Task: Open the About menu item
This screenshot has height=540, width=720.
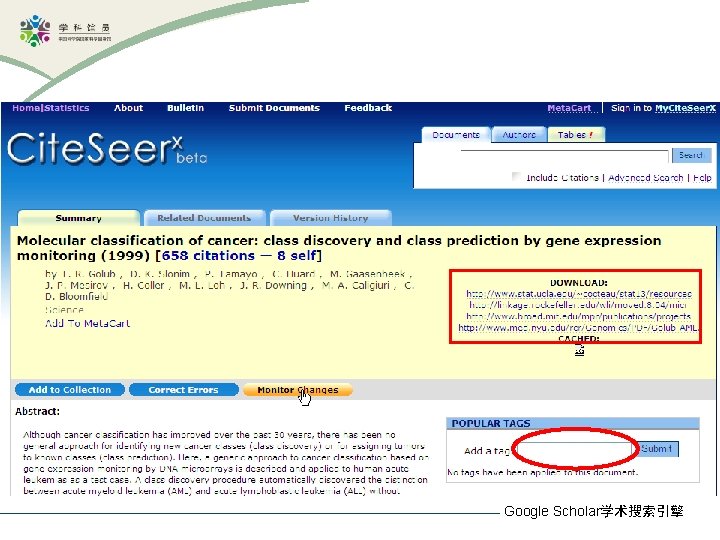Action: pyautogui.click(x=129, y=108)
